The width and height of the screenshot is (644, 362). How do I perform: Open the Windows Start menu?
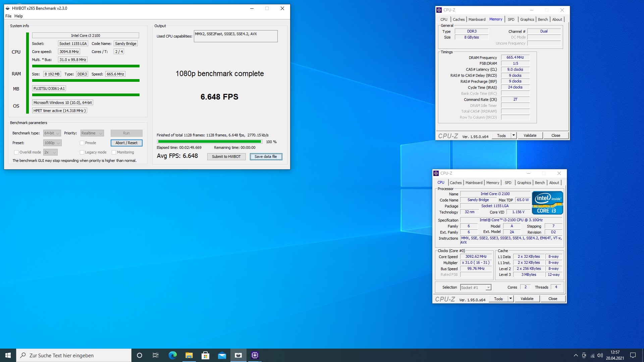pos(8,355)
